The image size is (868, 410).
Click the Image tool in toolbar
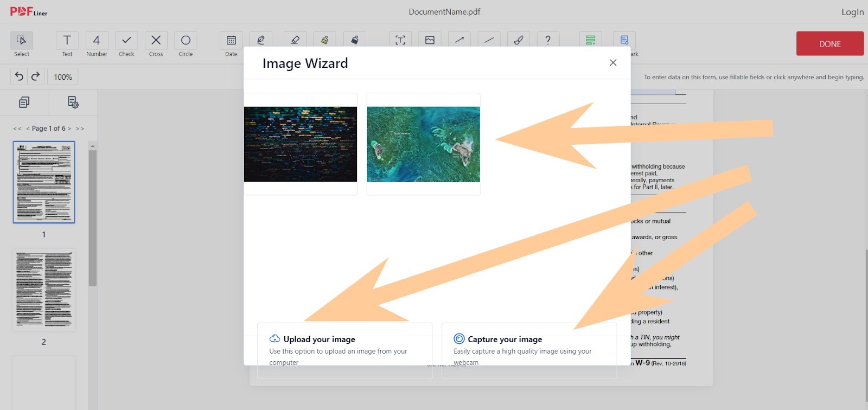(x=430, y=40)
